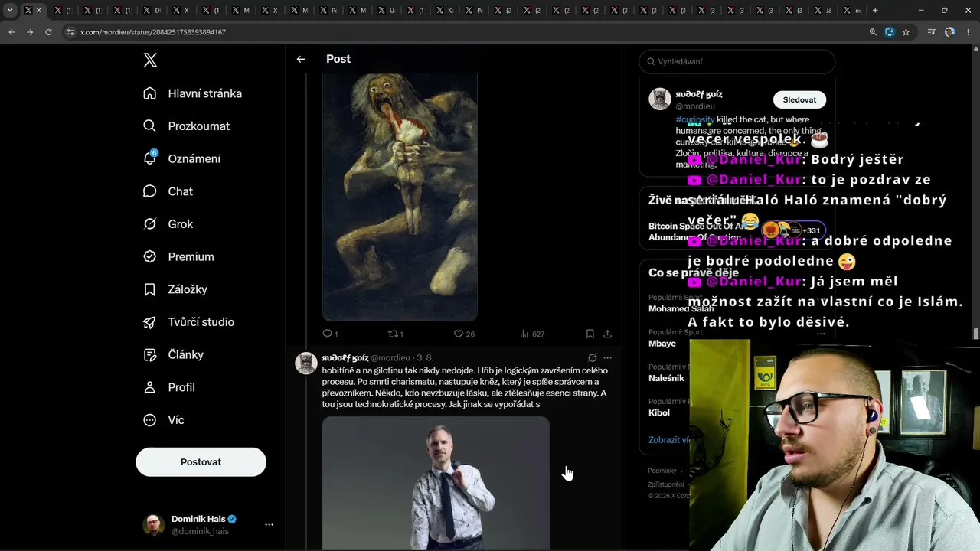Viewport: 980px width, 551px height.
Task: Select Záložky menu label
Action: [x=188, y=289]
